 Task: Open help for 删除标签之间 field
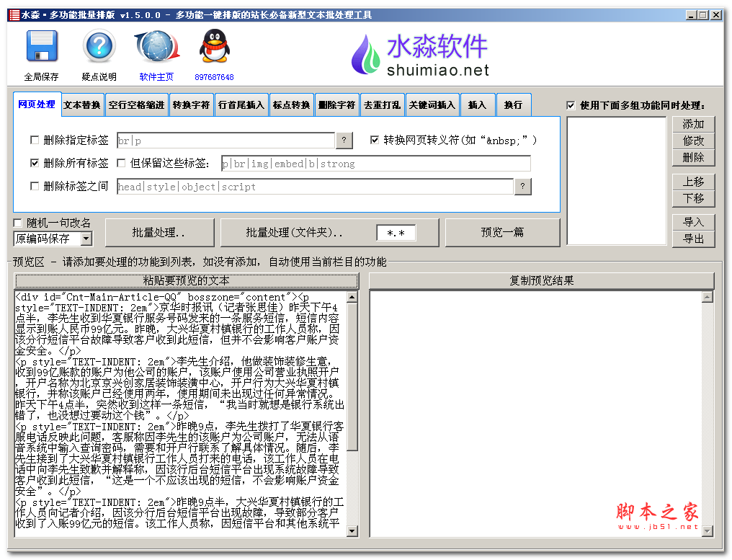[x=523, y=186]
